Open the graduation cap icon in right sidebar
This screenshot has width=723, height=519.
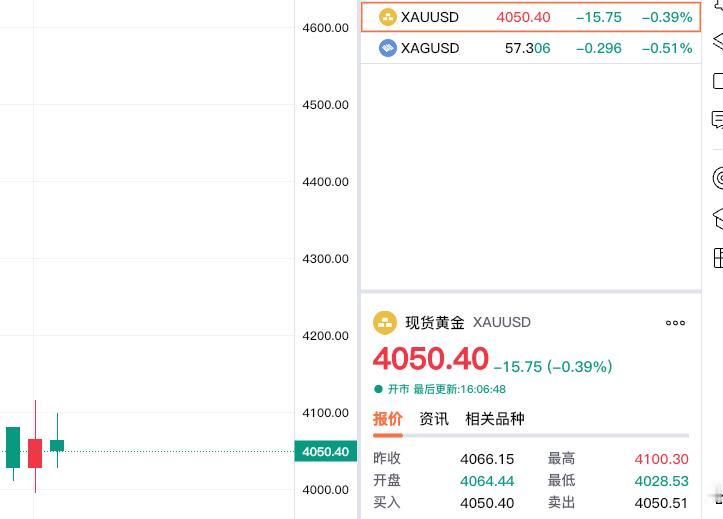coord(718,218)
